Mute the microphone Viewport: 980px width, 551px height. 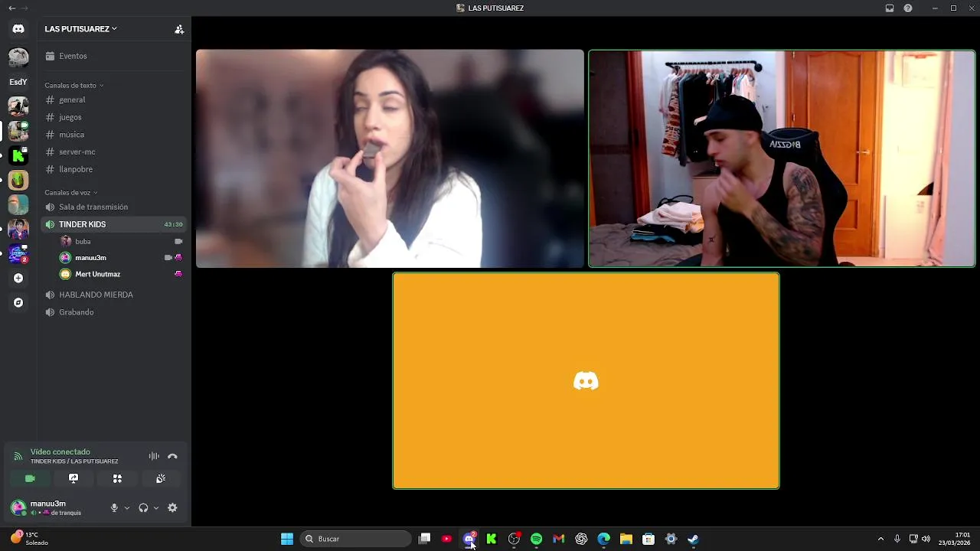point(114,508)
